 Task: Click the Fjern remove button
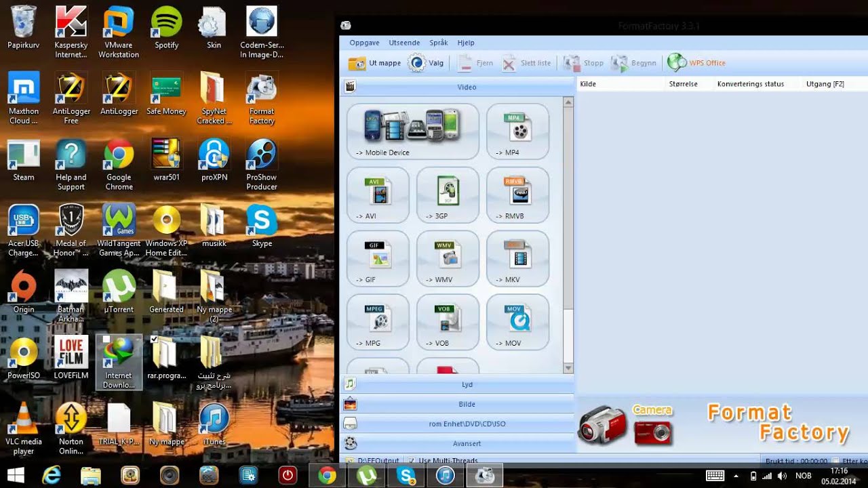click(475, 63)
